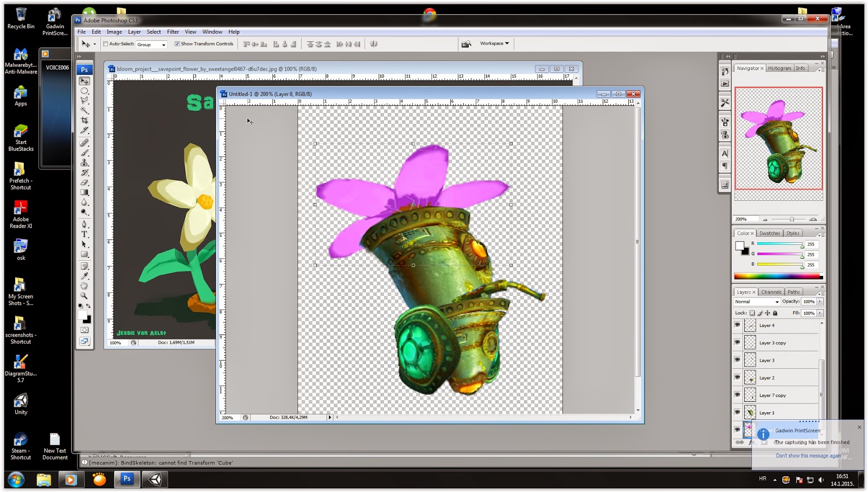Screen dimensions: 868x492
Task: Toggle Lock all in Layers panel
Action: point(775,313)
